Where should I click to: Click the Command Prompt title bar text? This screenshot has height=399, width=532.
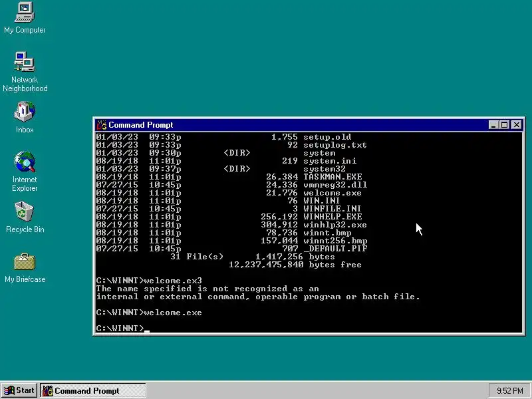click(x=140, y=125)
